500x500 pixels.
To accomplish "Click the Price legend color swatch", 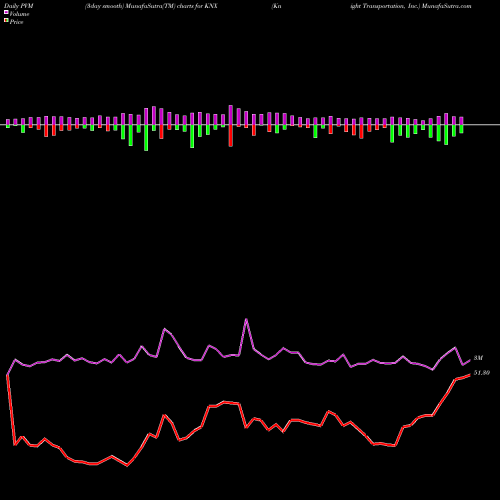I will tap(6, 21).
